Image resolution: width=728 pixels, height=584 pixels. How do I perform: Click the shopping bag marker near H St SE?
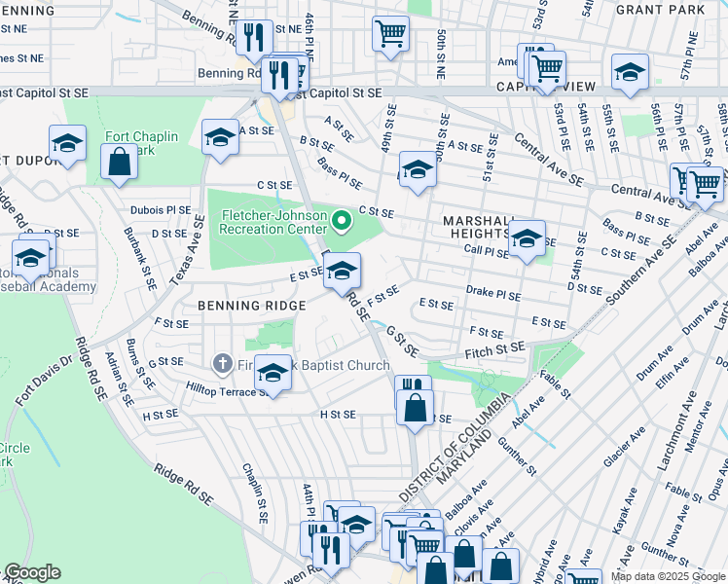click(x=415, y=409)
